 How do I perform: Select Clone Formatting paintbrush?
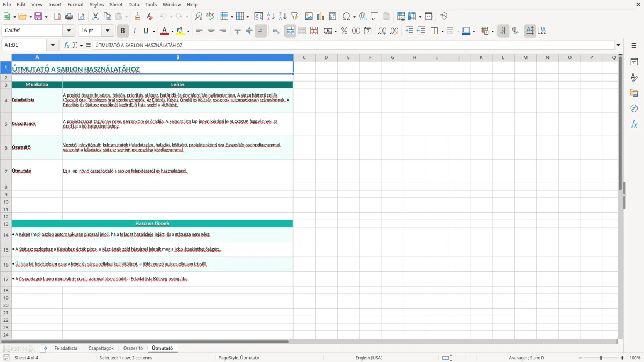pos(138,17)
